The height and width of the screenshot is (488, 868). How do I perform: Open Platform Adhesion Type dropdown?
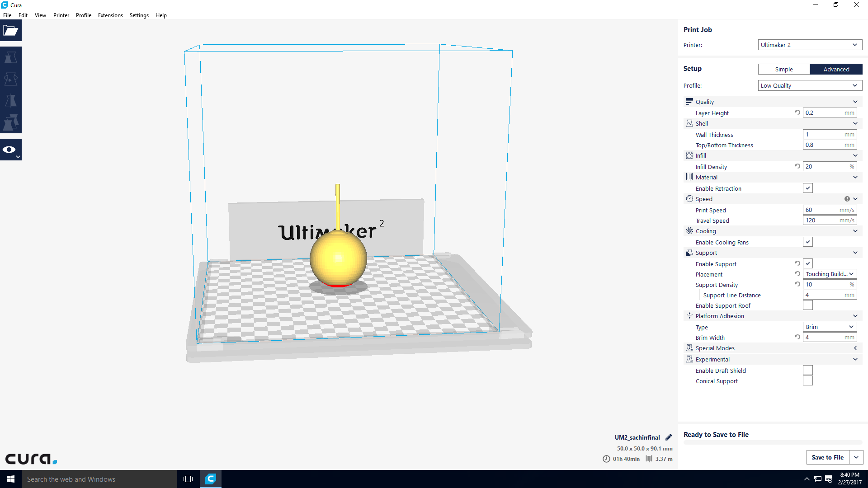click(830, 327)
